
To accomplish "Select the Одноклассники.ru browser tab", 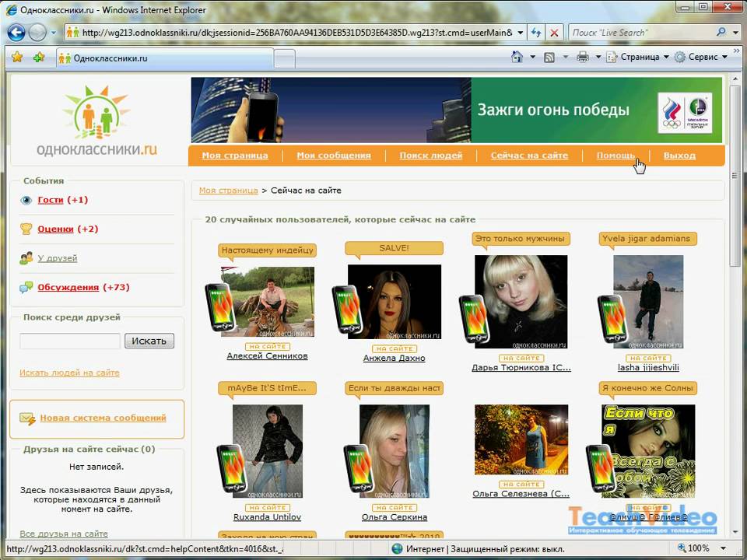I will pyautogui.click(x=165, y=58).
